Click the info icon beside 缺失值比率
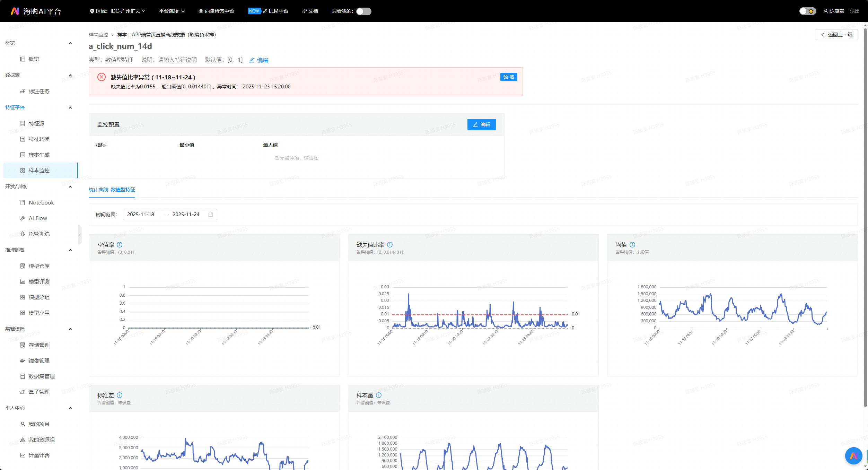The width and height of the screenshot is (868, 470). (390, 245)
